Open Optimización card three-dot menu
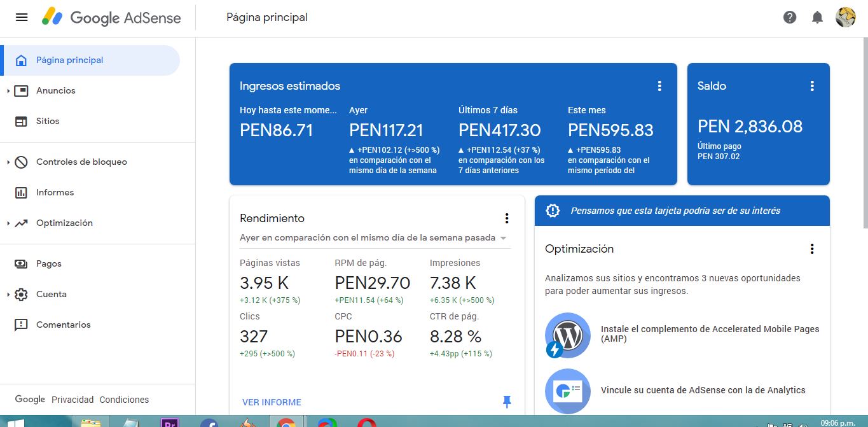The width and height of the screenshot is (868, 427). [812, 249]
